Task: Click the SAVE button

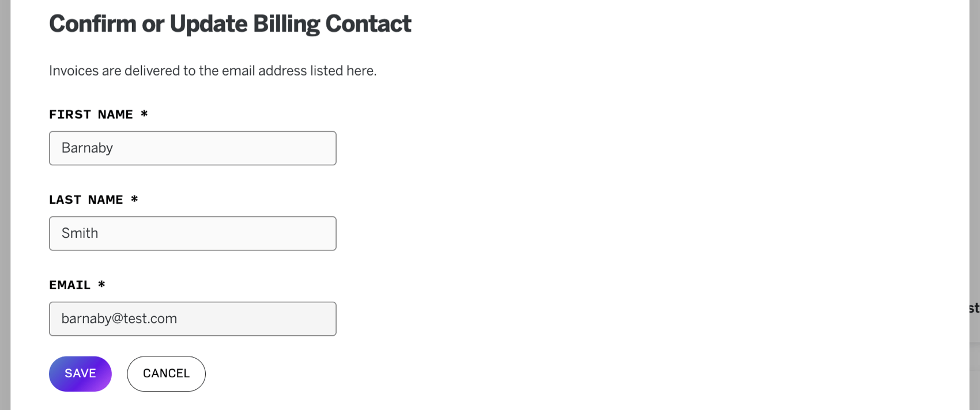Action: 80,374
